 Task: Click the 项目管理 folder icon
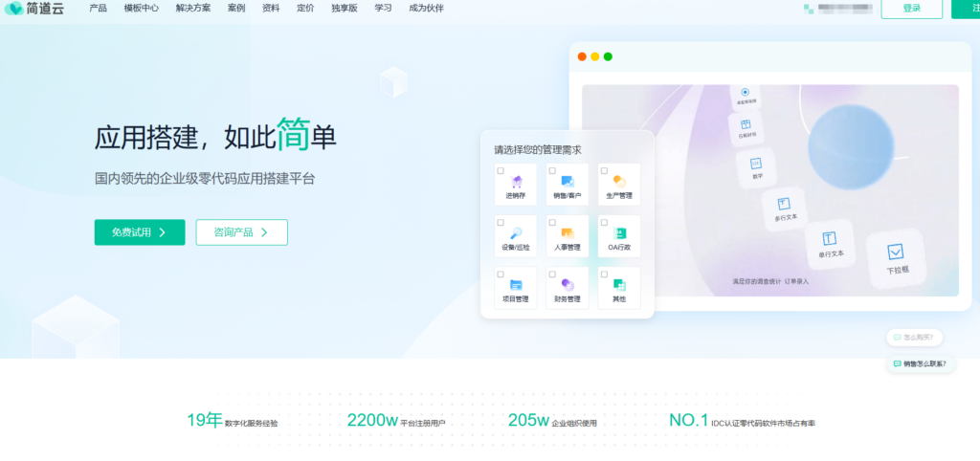tap(516, 284)
